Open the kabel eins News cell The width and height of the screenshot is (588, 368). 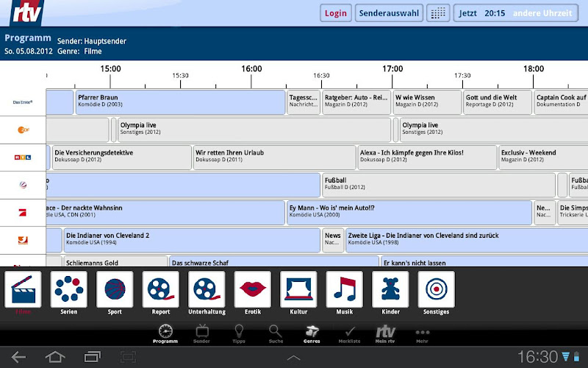pyautogui.click(x=333, y=240)
